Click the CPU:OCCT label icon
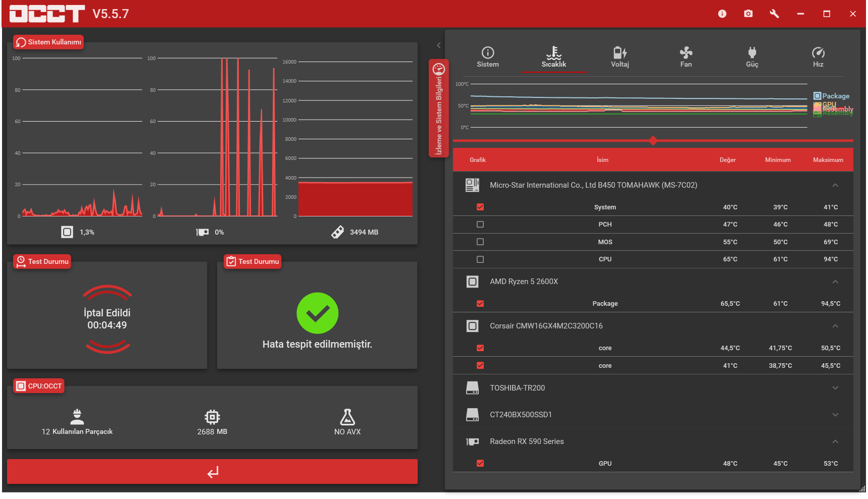 [21, 386]
